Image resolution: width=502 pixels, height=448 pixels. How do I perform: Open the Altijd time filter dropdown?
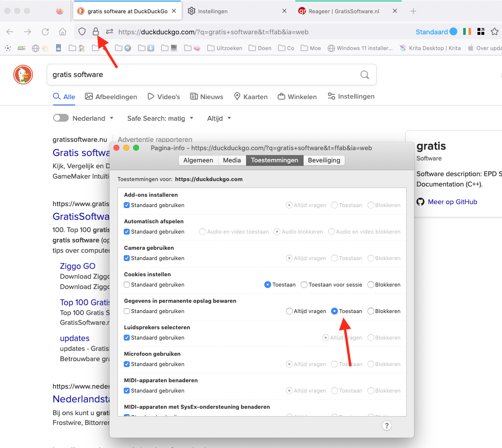point(219,118)
